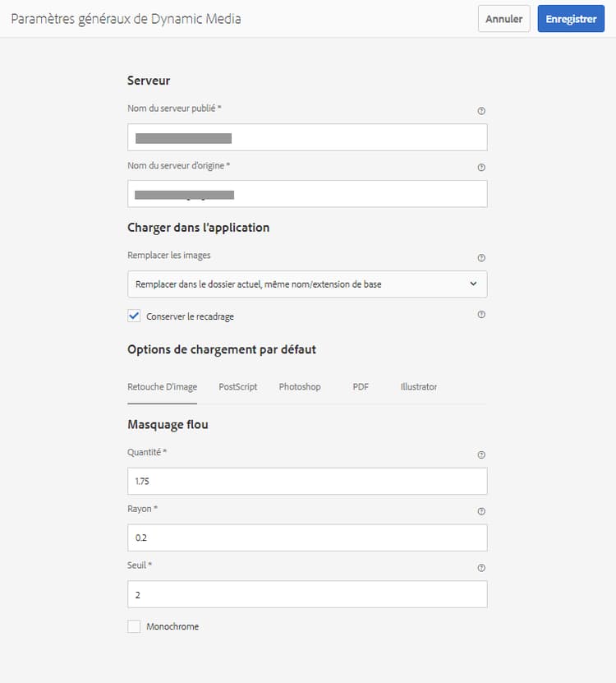Focus the Rayon input field
The width and height of the screenshot is (616, 683).
coord(307,538)
